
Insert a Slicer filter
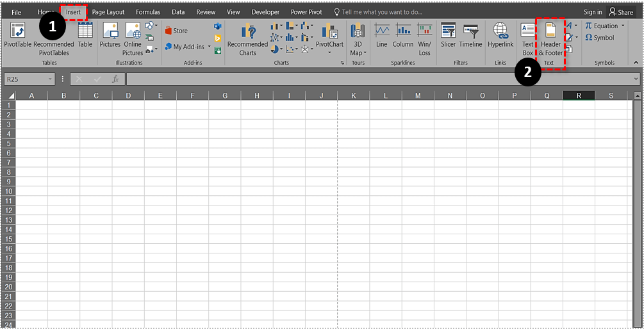[448, 36]
